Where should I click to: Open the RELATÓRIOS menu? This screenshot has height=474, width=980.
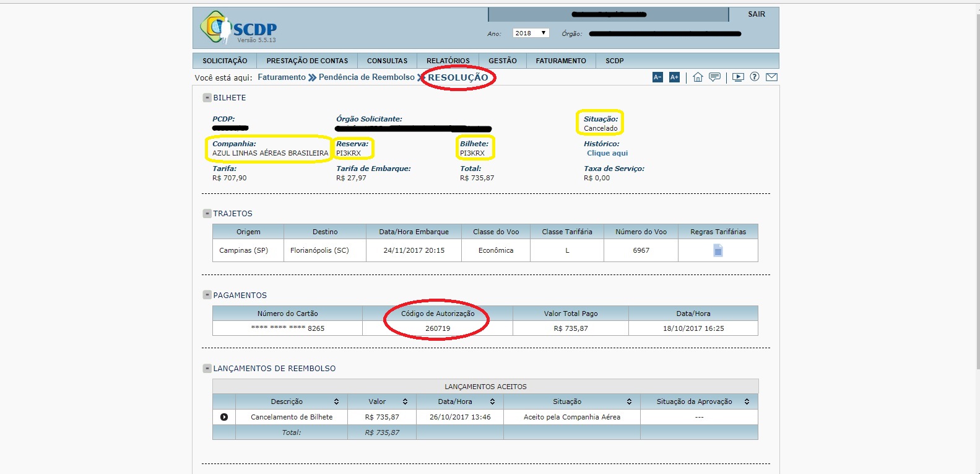coord(448,61)
